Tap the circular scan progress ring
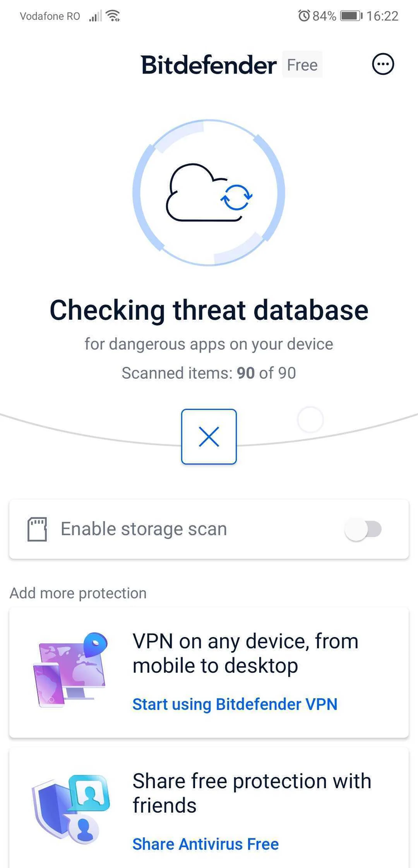The width and height of the screenshot is (418, 868). (x=209, y=192)
